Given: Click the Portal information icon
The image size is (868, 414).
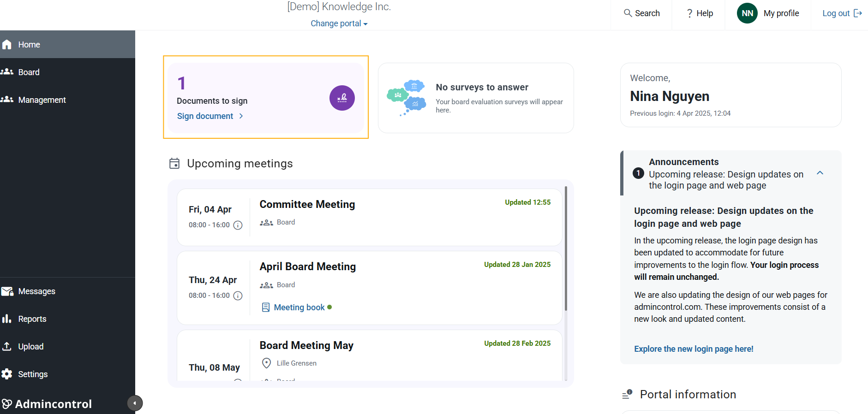Looking at the screenshot, I should point(627,394).
